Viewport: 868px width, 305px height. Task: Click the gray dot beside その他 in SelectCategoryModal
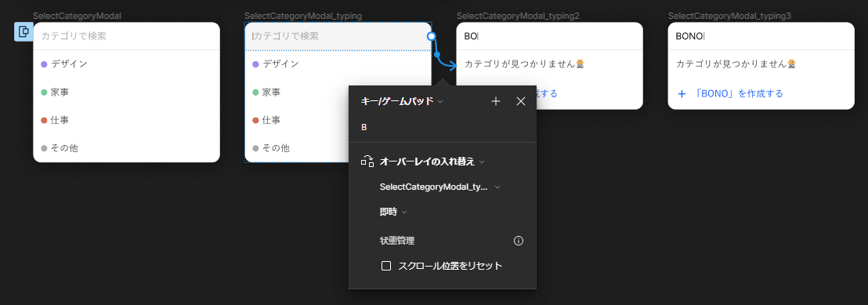pyautogui.click(x=45, y=148)
